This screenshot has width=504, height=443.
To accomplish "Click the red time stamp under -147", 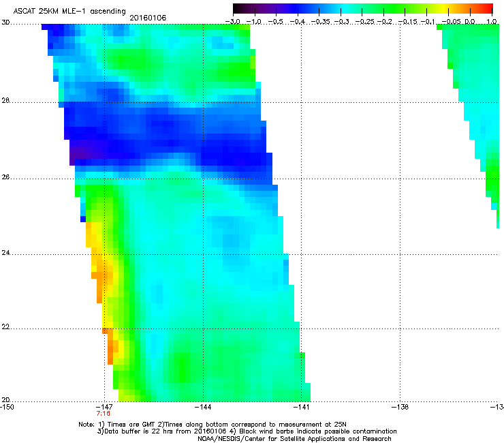I will point(103,414).
